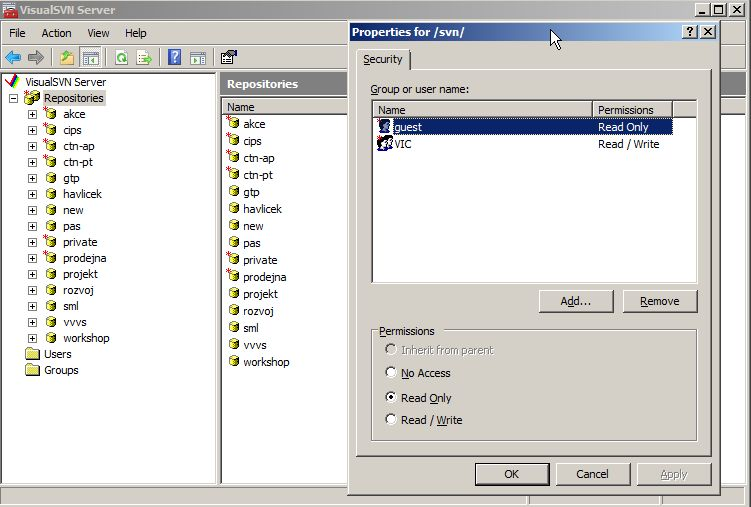Click the Repositories tree node icon
This screenshot has height=507, width=751.
(32, 97)
